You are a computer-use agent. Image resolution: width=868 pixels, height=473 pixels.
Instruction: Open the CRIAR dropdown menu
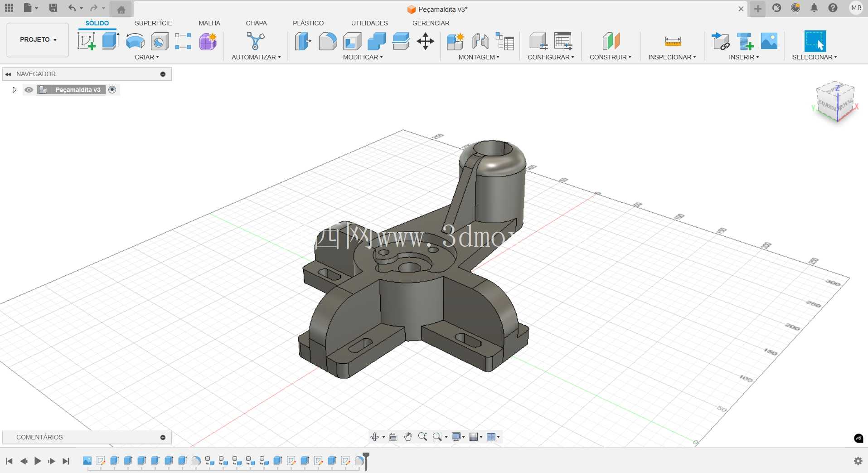pyautogui.click(x=147, y=57)
